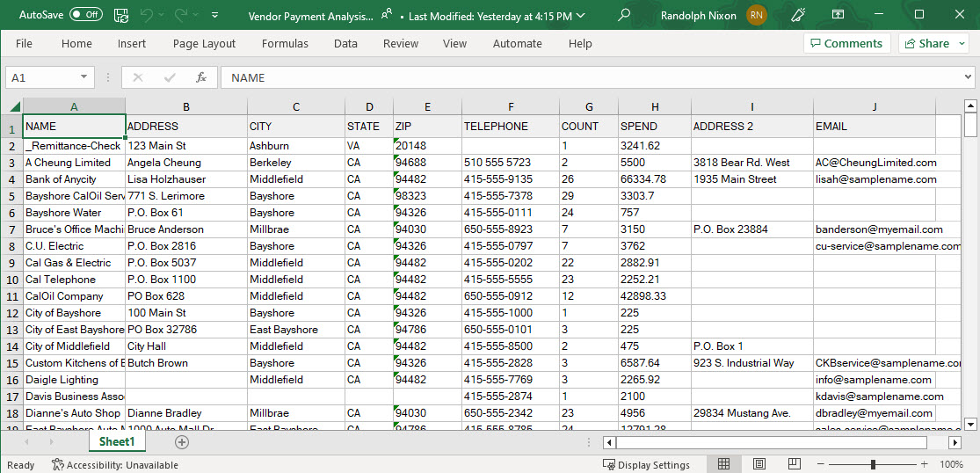The width and height of the screenshot is (980, 473).
Task: Open the Formulas ribbon tab
Action: [x=285, y=43]
